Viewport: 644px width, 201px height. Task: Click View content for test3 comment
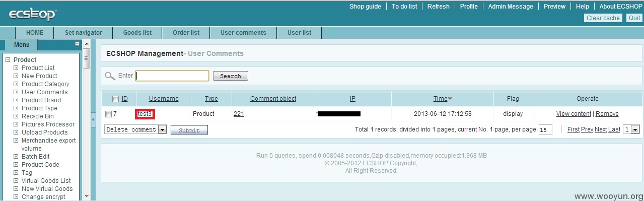[x=574, y=114]
